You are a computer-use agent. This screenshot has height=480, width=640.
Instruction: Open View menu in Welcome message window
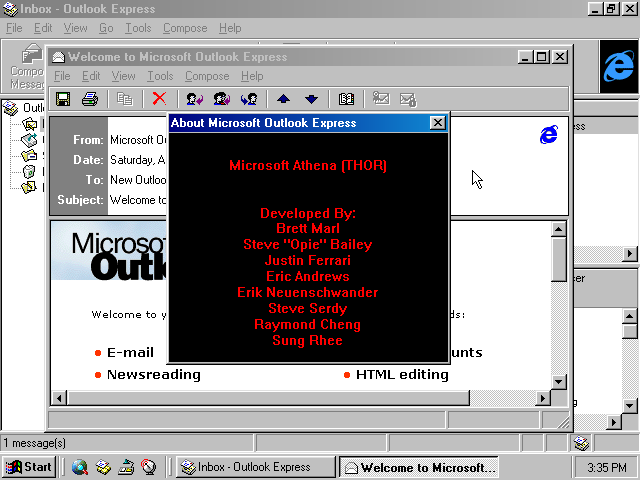124,76
